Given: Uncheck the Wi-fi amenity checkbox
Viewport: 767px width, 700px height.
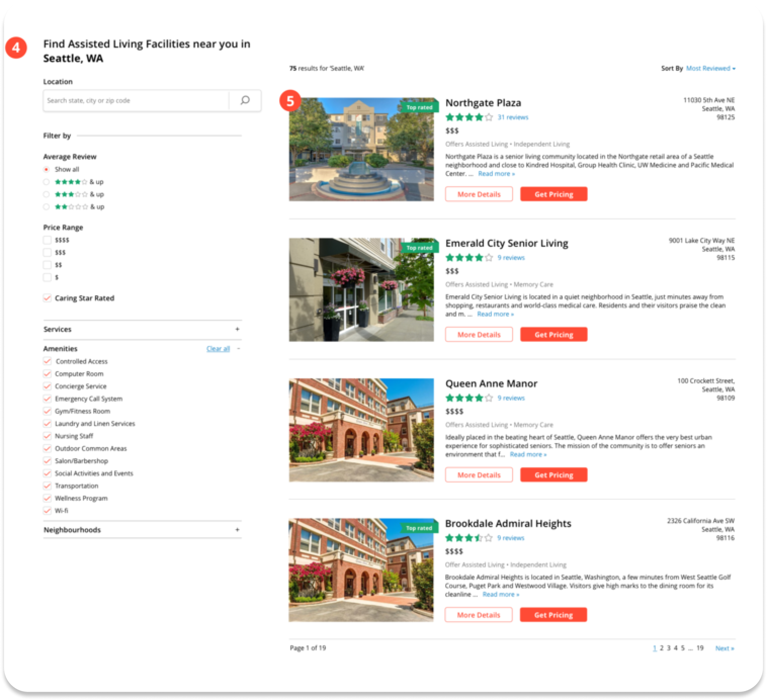Looking at the screenshot, I should pos(47,511).
